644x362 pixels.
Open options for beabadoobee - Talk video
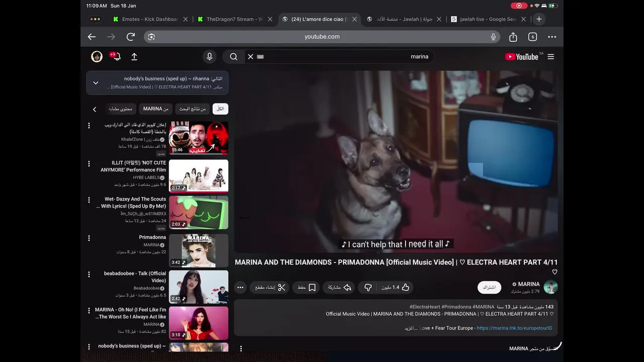(89, 275)
